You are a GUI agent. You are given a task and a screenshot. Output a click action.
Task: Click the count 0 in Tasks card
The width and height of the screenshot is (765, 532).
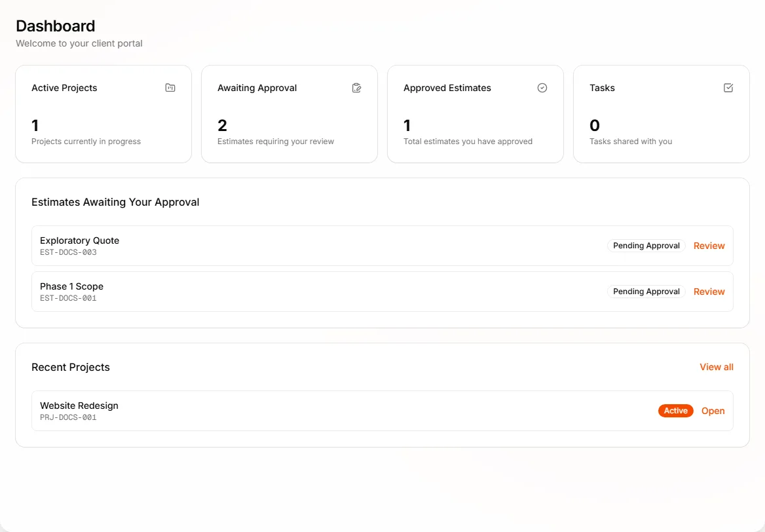point(595,125)
